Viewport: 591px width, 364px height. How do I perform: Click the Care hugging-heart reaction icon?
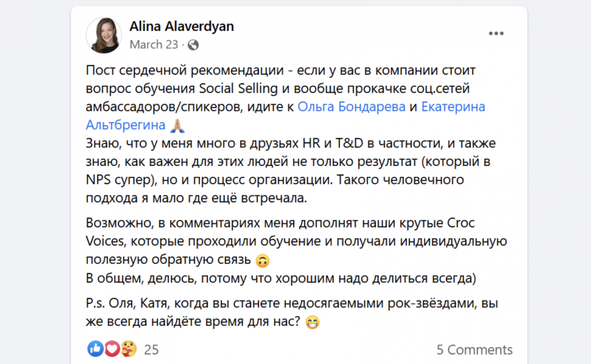pos(129,348)
